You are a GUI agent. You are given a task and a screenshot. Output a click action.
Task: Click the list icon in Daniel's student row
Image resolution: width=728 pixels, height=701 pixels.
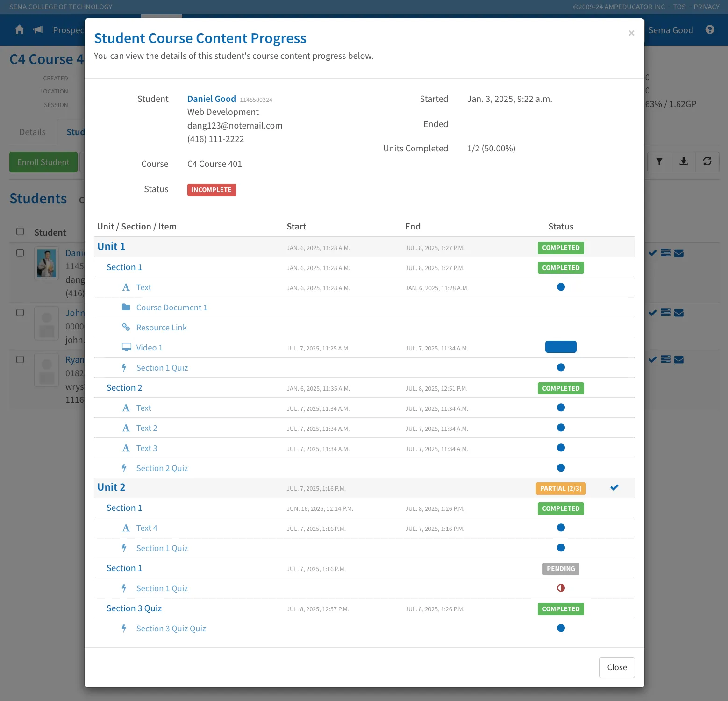pyautogui.click(x=666, y=253)
